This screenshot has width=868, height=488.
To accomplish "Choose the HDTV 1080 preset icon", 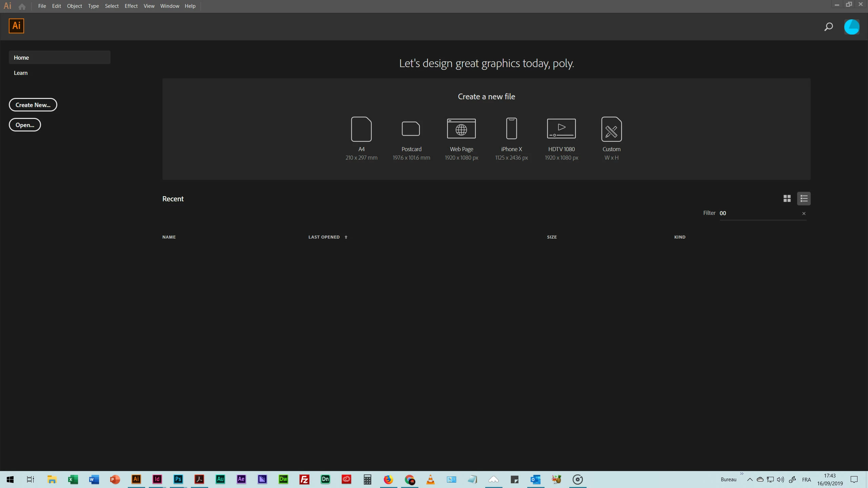I will [x=561, y=128].
